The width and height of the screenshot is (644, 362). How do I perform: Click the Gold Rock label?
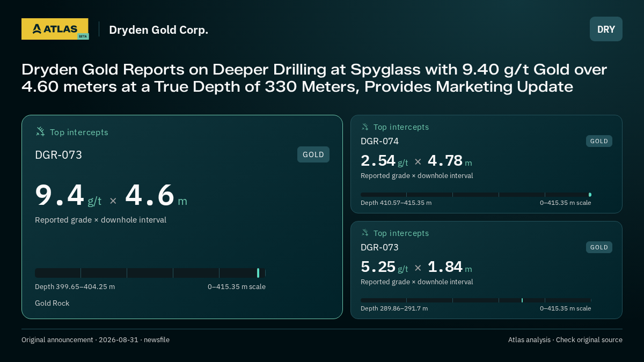[x=52, y=304]
